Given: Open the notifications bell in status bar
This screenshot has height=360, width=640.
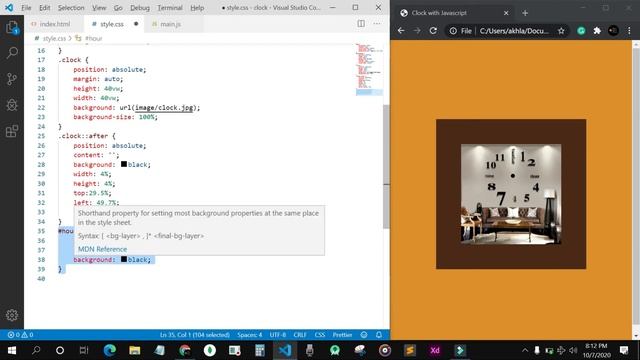Looking at the screenshot, I should point(379,335).
